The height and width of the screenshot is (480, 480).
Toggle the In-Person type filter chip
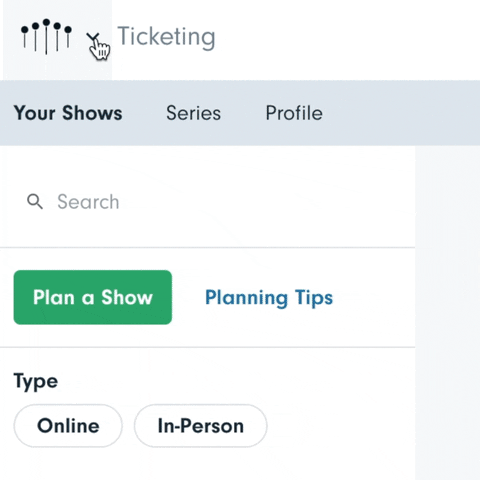tap(201, 426)
